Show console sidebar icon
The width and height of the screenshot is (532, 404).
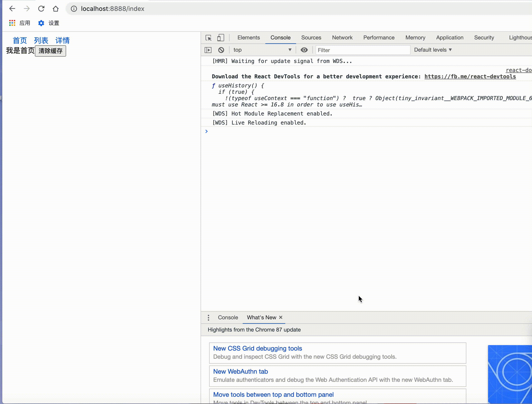(x=208, y=50)
